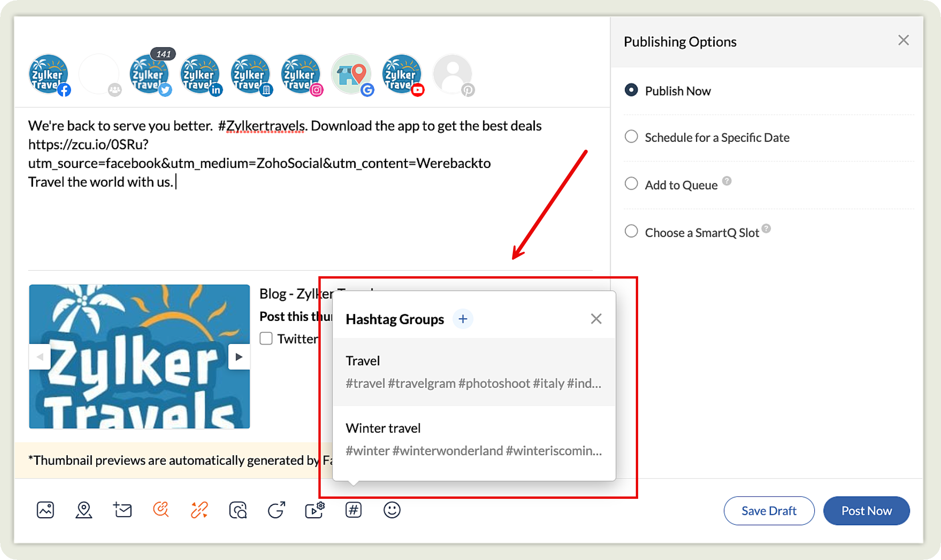941x560 pixels.
Task: Close the Hashtag Groups popup
Action: coord(596,319)
